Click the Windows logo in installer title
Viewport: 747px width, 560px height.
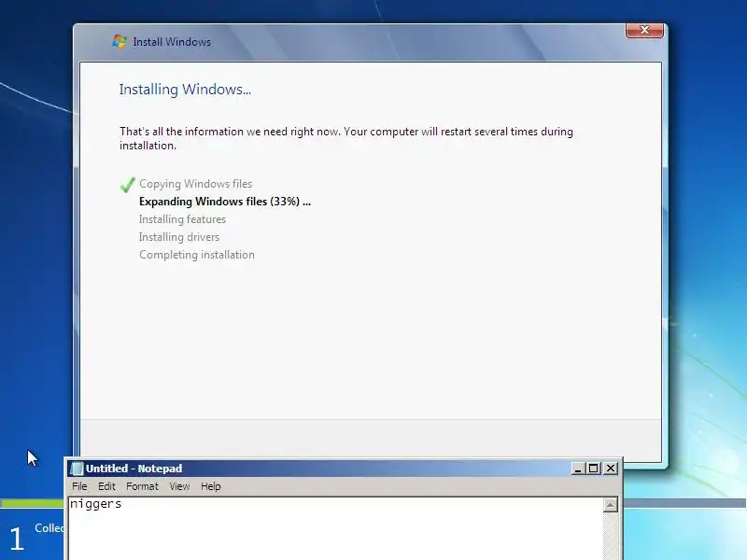point(120,41)
